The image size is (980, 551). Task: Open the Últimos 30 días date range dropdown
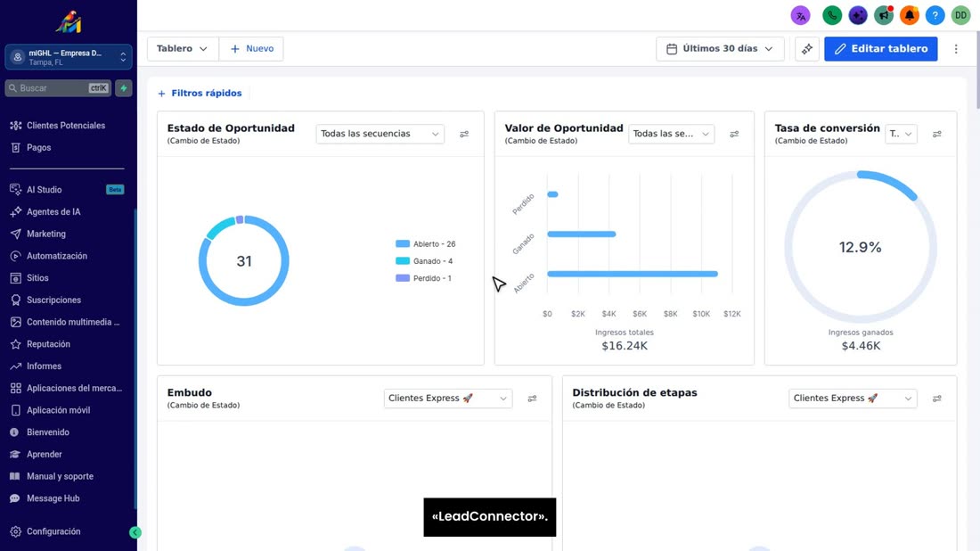click(x=720, y=49)
